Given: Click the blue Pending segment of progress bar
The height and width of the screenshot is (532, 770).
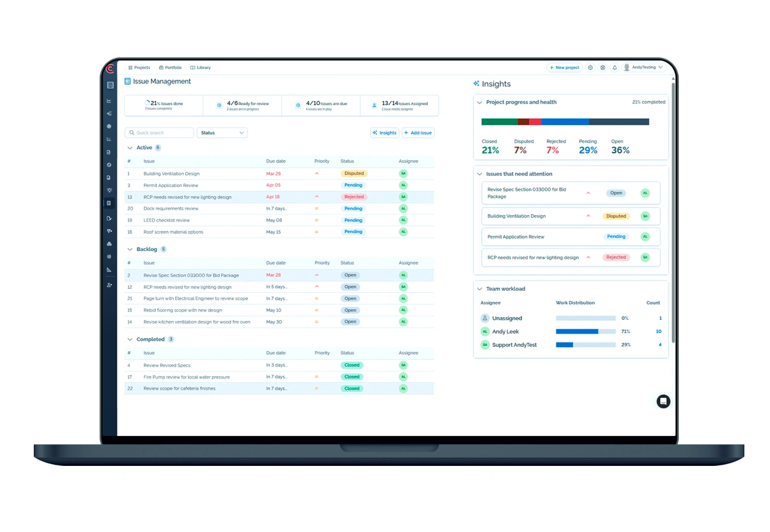Looking at the screenshot, I should (565, 122).
